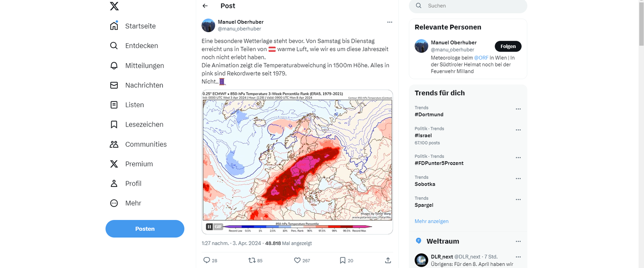This screenshot has width=644, height=268.
Task: Bookmark the post via the bookmark icon
Action: tap(343, 260)
